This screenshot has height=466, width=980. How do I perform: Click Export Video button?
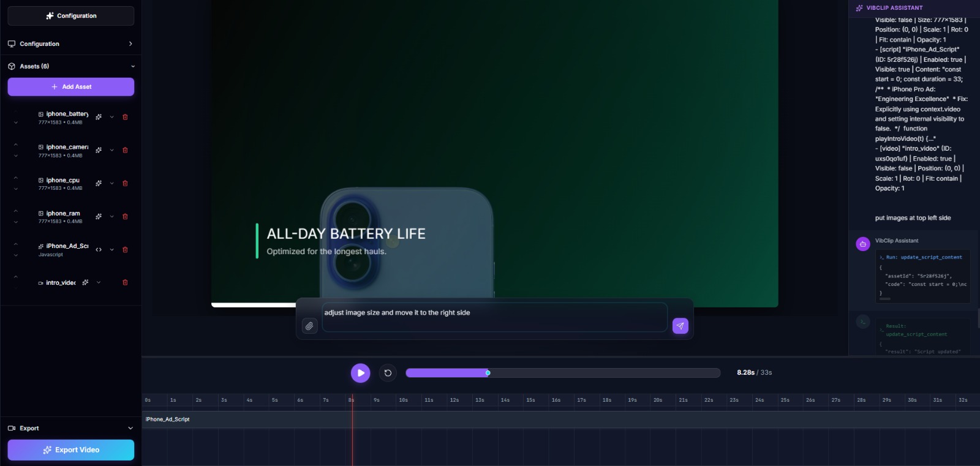point(71,450)
